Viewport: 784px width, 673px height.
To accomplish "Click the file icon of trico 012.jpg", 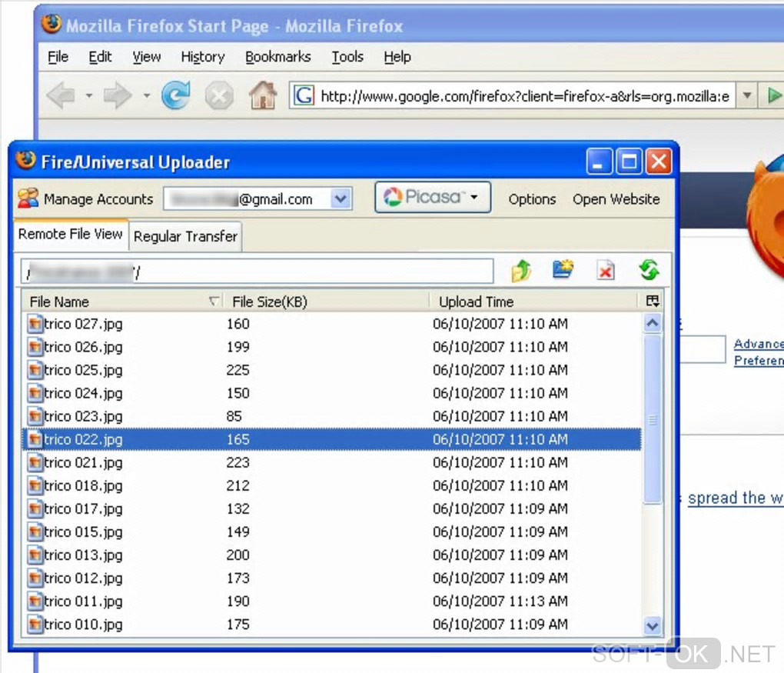I will point(35,578).
